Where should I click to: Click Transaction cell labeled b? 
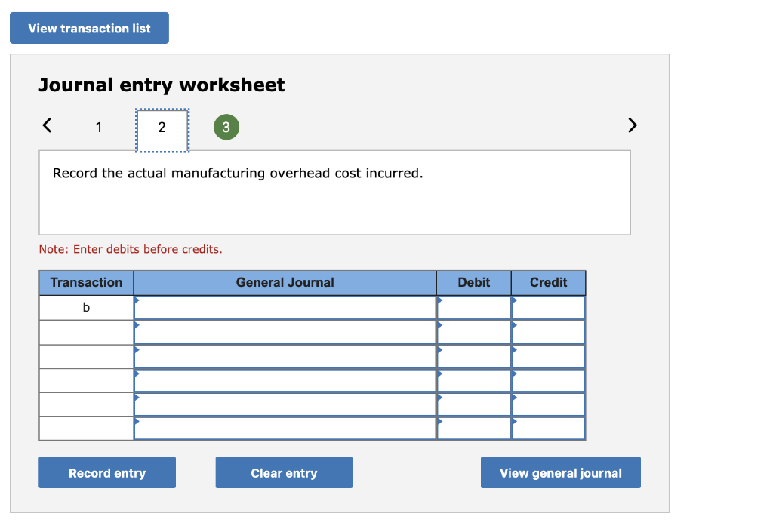[x=86, y=308]
